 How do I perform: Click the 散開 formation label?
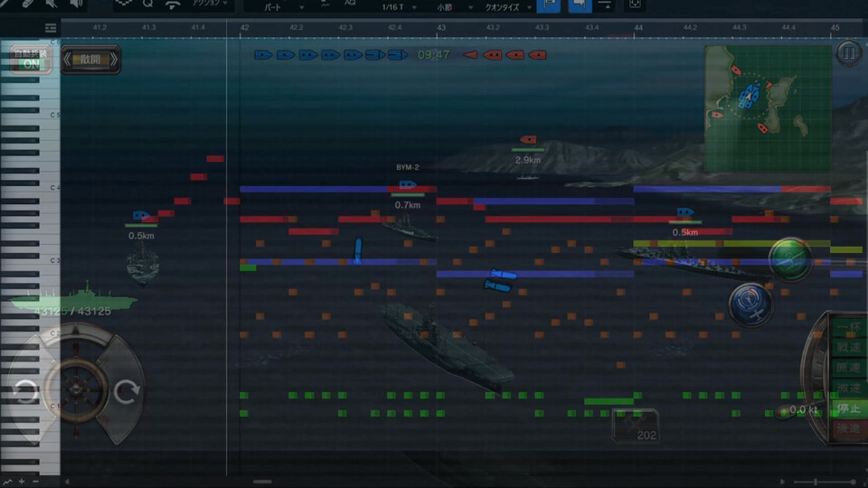click(x=90, y=60)
